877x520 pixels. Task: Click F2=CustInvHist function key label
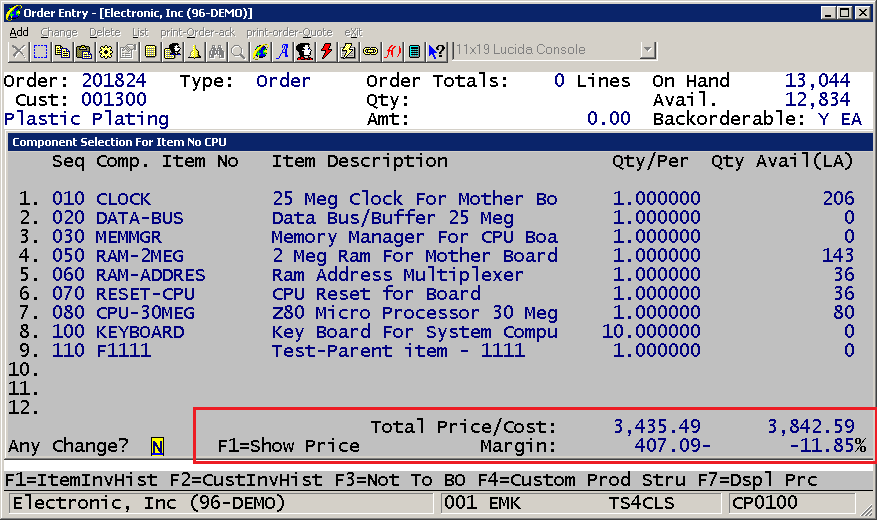click(x=246, y=480)
